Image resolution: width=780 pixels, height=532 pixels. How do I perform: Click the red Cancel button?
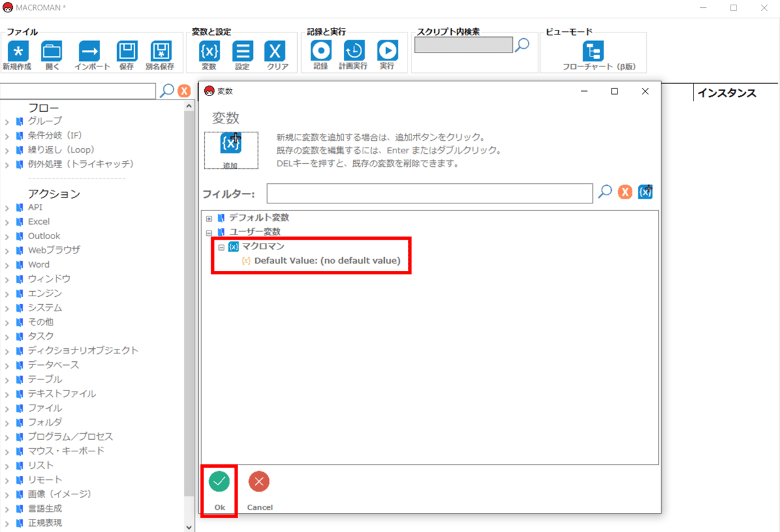click(259, 481)
